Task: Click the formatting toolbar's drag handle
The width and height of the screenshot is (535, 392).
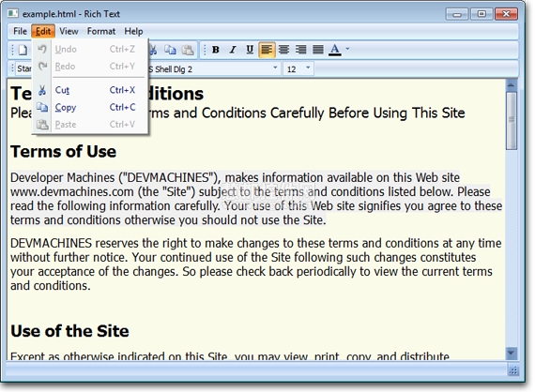Action: [x=205, y=50]
